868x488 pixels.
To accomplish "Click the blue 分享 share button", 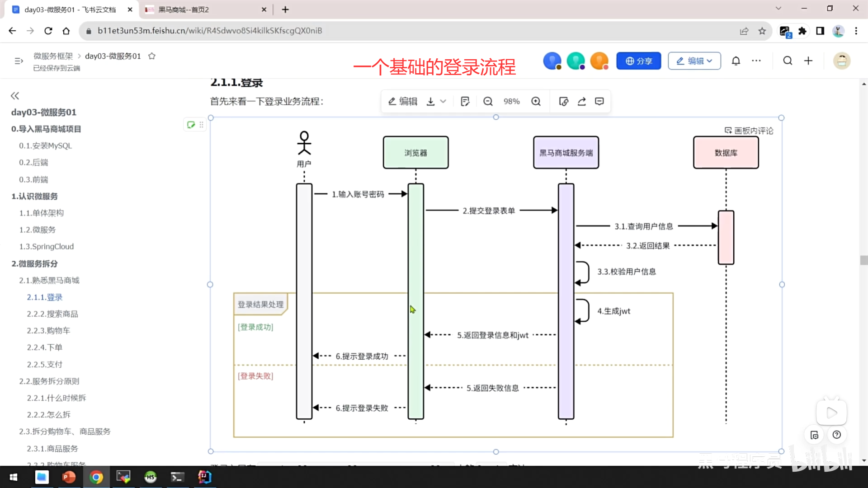I will click(x=638, y=61).
